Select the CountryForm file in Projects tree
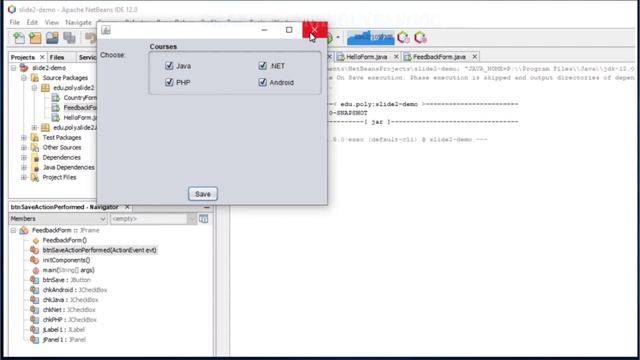The image size is (640, 360). tap(80, 98)
